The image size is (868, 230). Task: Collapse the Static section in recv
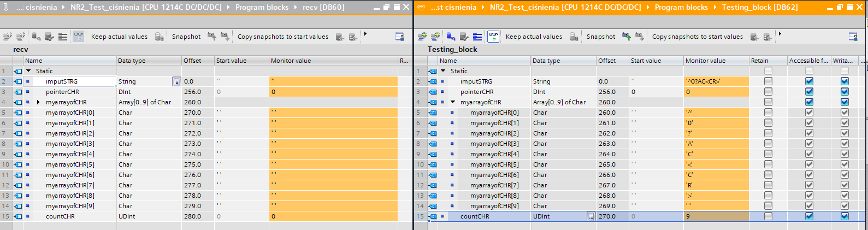click(28, 71)
